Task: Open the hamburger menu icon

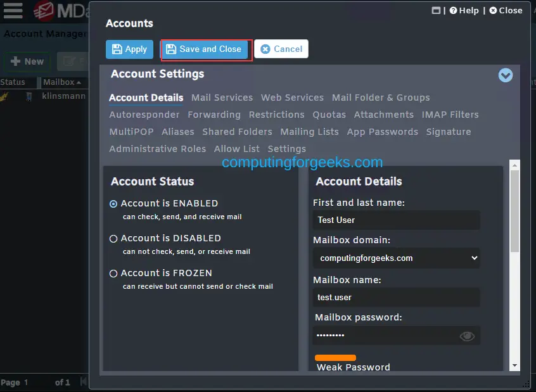Action: point(13,11)
